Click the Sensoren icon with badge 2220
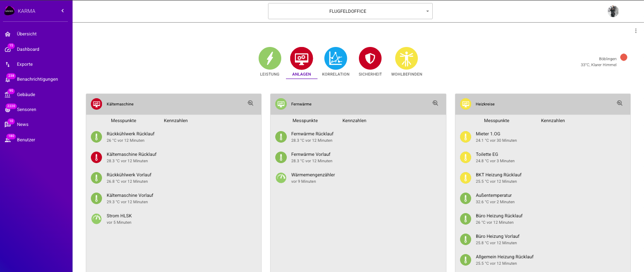 pos(8,110)
